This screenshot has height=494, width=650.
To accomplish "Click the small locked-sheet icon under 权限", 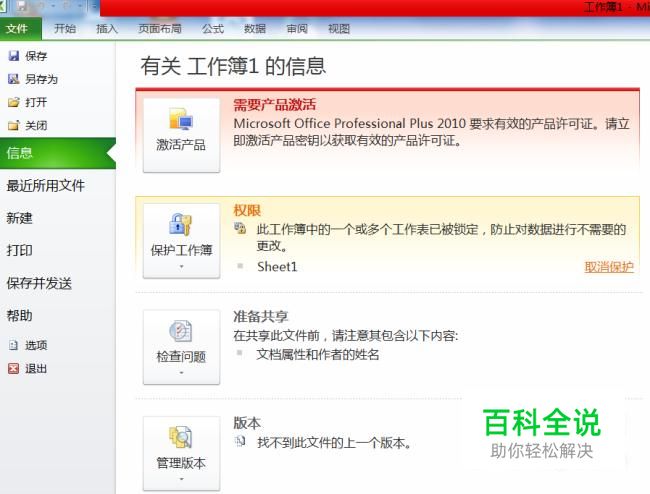I will coord(240,228).
